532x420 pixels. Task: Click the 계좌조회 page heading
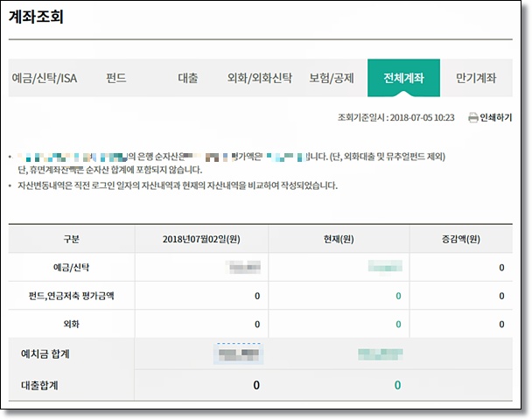coord(36,17)
